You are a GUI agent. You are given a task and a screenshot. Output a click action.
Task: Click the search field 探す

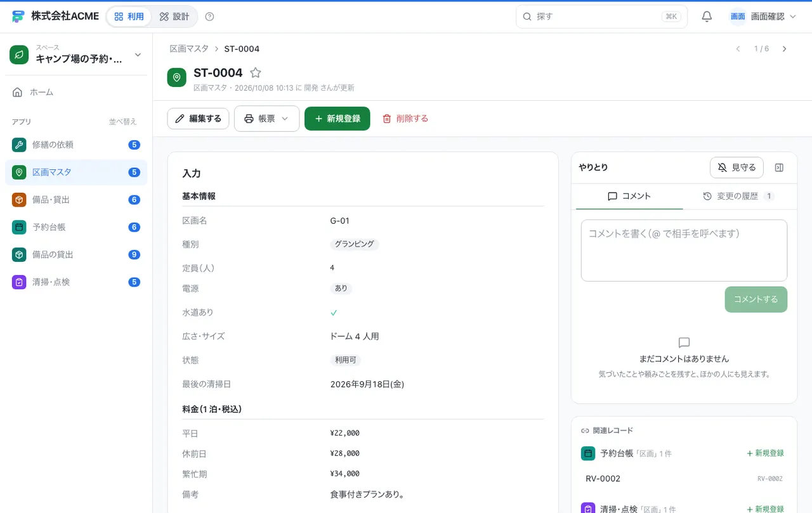tap(601, 16)
